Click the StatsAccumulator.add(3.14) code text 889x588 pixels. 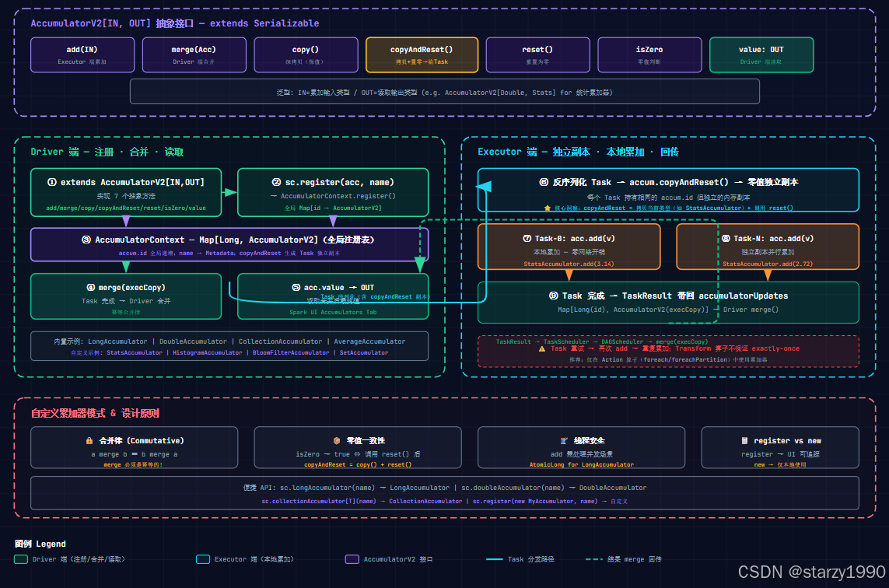point(569,264)
